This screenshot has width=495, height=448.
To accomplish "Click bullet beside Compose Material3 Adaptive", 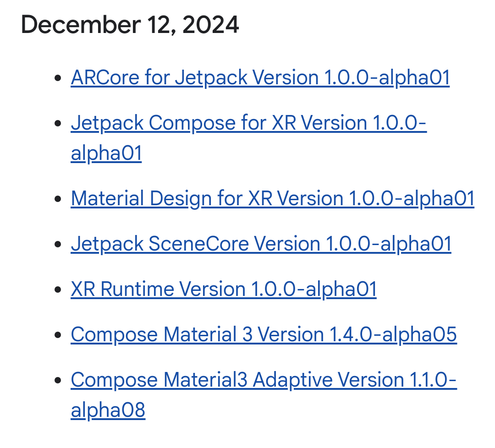I will coord(58,380).
